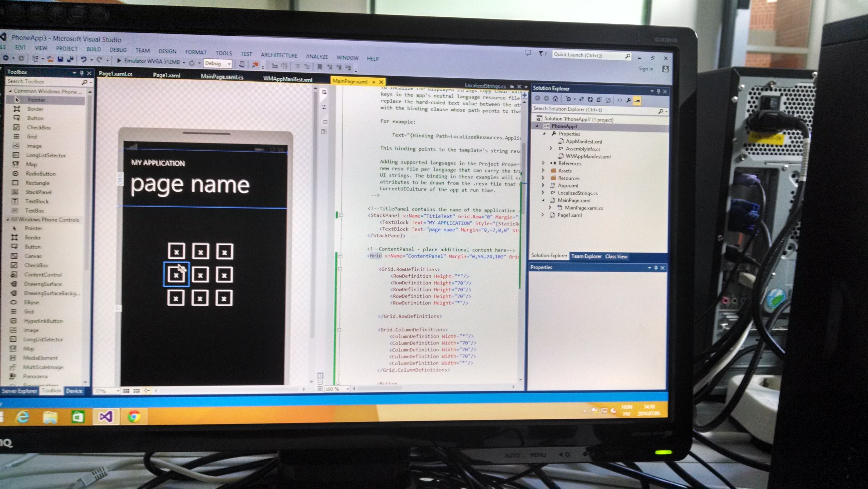Open Internet Explorer from the taskbar
The width and height of the screenshot is (868, 489).
(23, 417)
